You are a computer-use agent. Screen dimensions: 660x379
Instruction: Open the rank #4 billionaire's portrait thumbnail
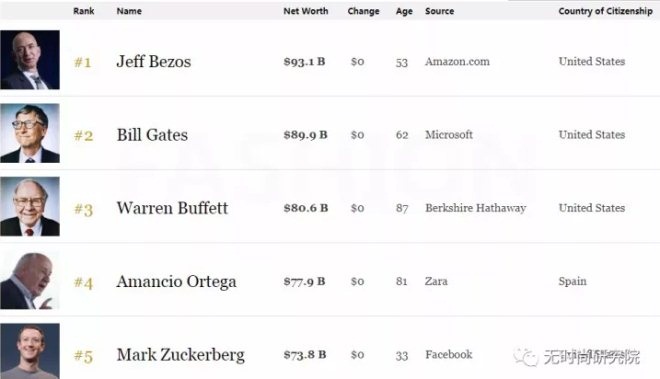30,280
